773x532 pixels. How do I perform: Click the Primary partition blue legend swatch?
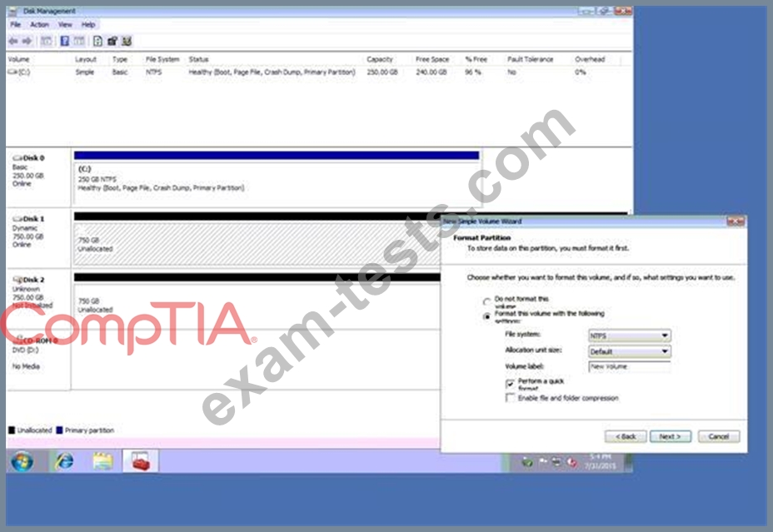60,430
